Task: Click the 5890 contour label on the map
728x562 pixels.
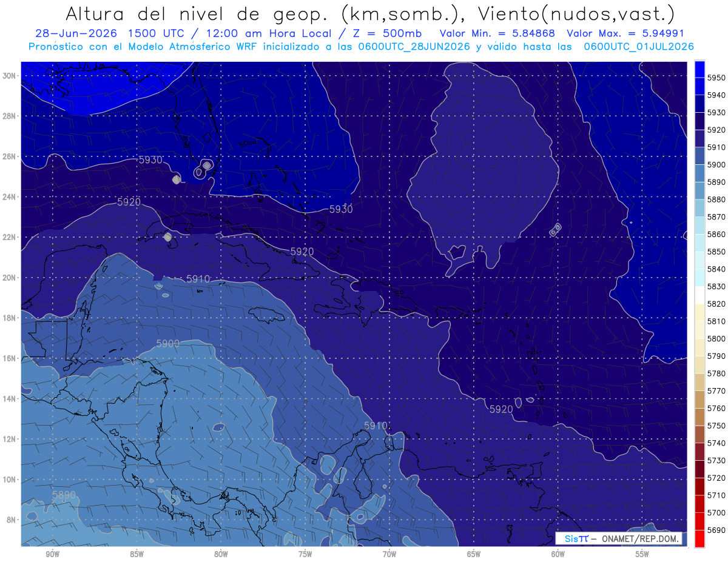Action: pyautogui.click(x=64, y=495)
